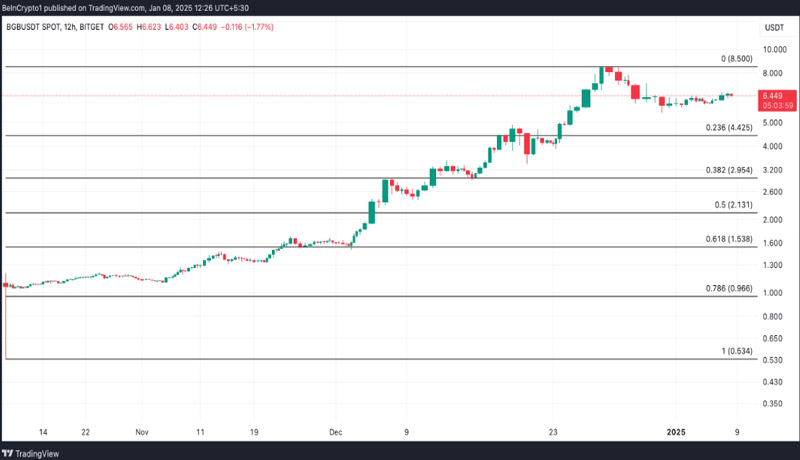Click the 10.000 price axis label

774,49
